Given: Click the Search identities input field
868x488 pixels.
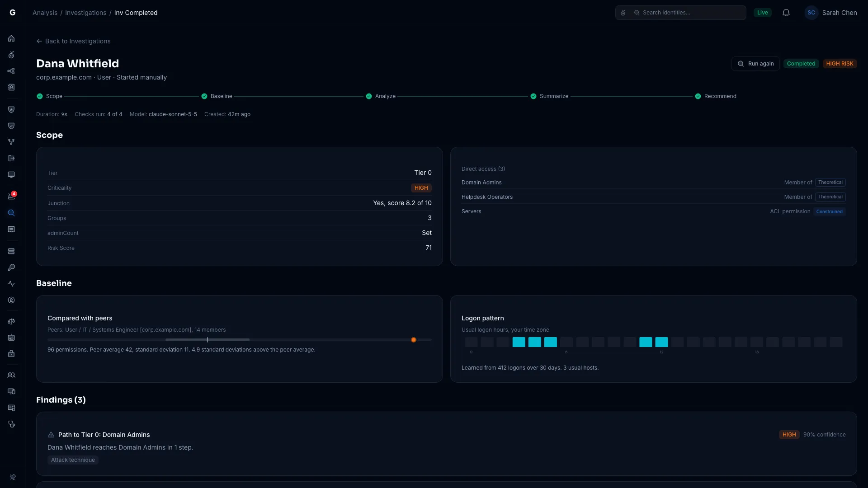Looking at the screenshot, I should pyautogui.click(x=681, y=13).
